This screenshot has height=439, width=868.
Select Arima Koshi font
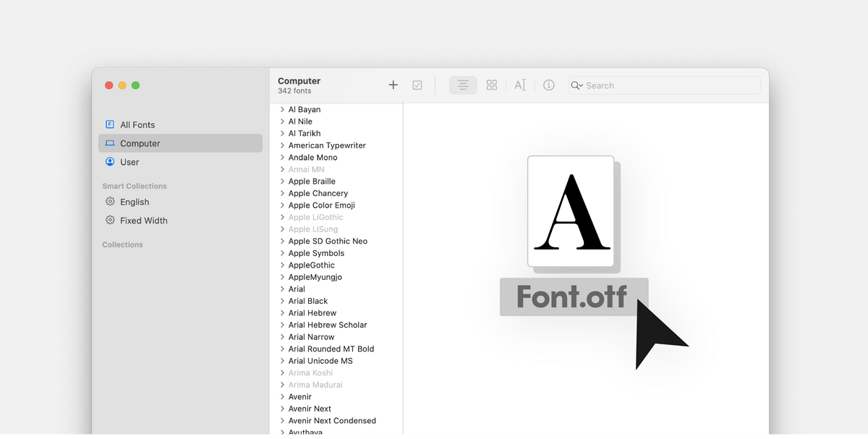311,372
